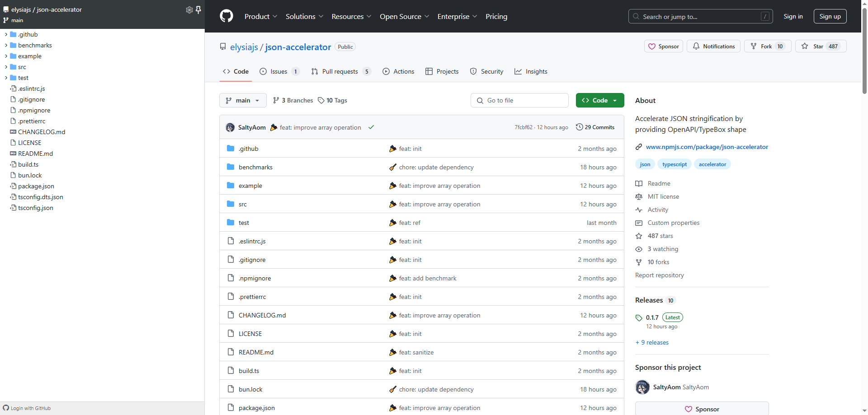Image resolution: width=868 pixels, height=415 pixels.
Task: Open SaltyAom avatar in Sponsor section
Action: pos(642,387)
